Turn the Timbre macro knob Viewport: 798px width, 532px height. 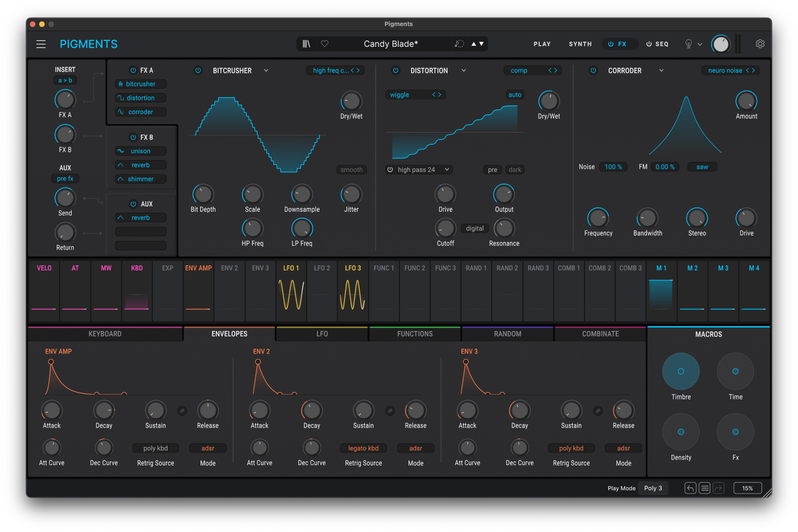[681, 371]
